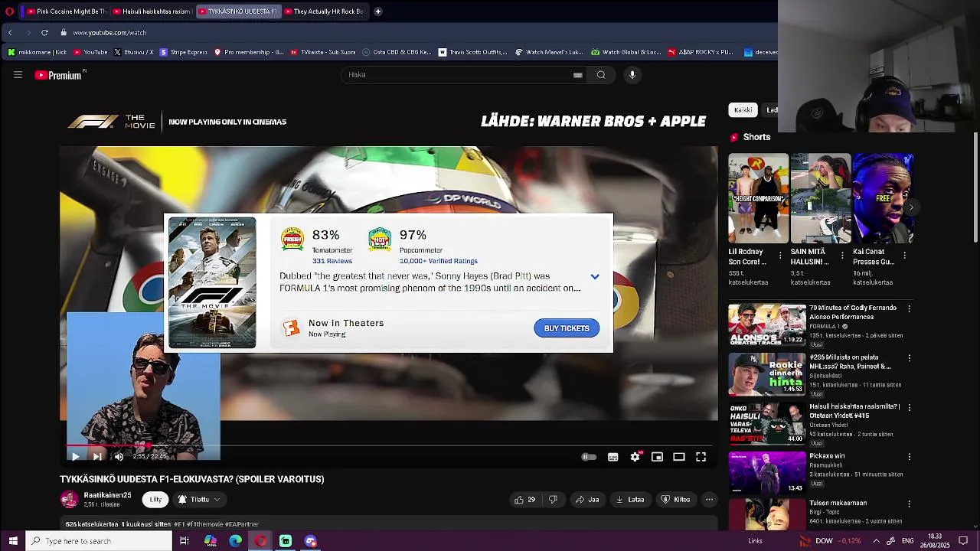Image resolution: width=980 pixels, height=551 pixels.
Task: Skip to the next video
Action: [x=97, y=457]
